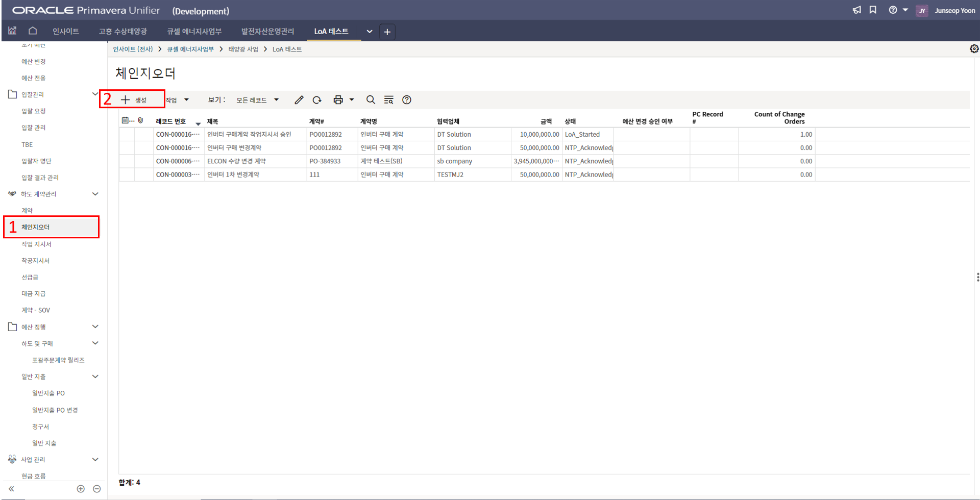Click the 생성 create button
The width and height of the screenshot is (980, 500).
coord(134,100)
